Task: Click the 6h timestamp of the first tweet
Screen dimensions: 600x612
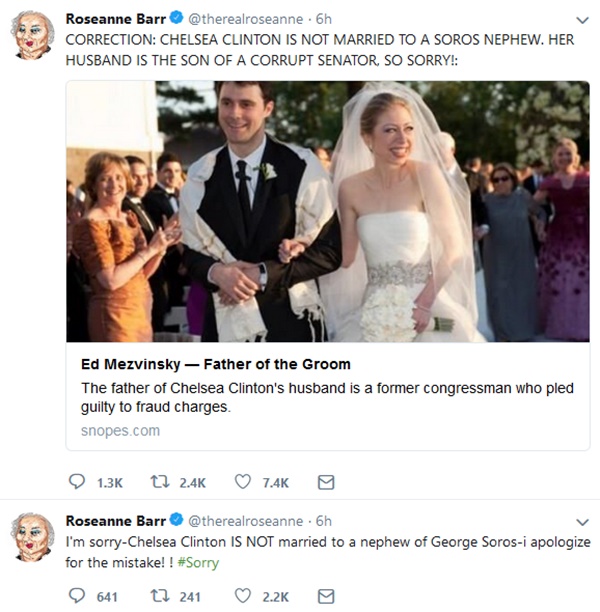Action: click(x=323, y=19)
